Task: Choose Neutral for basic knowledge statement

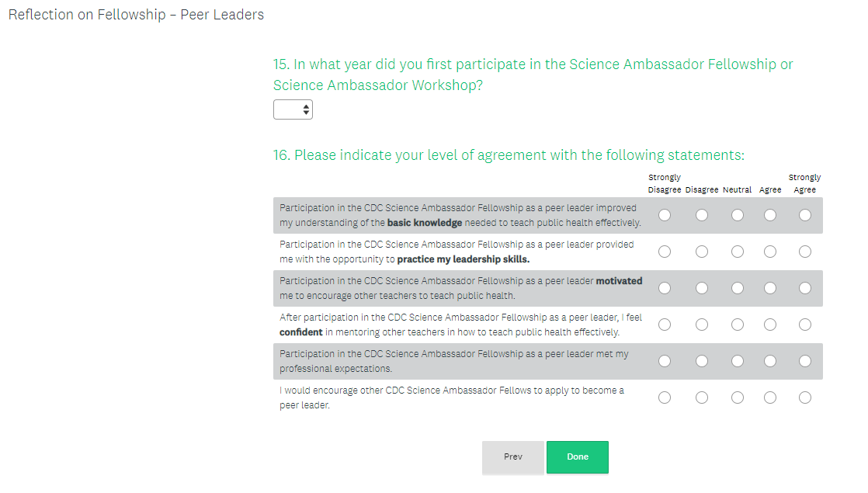Action: click(737, 215)
